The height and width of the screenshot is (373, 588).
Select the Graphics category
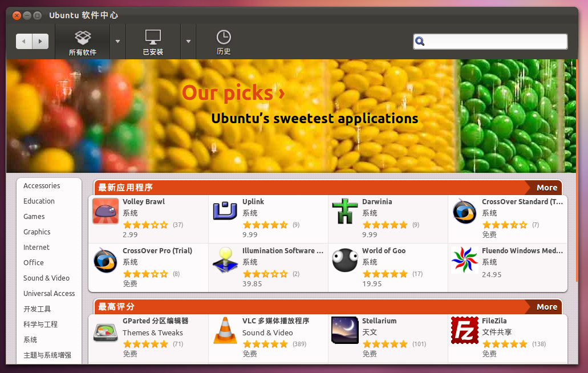click(x=37, y=232)
